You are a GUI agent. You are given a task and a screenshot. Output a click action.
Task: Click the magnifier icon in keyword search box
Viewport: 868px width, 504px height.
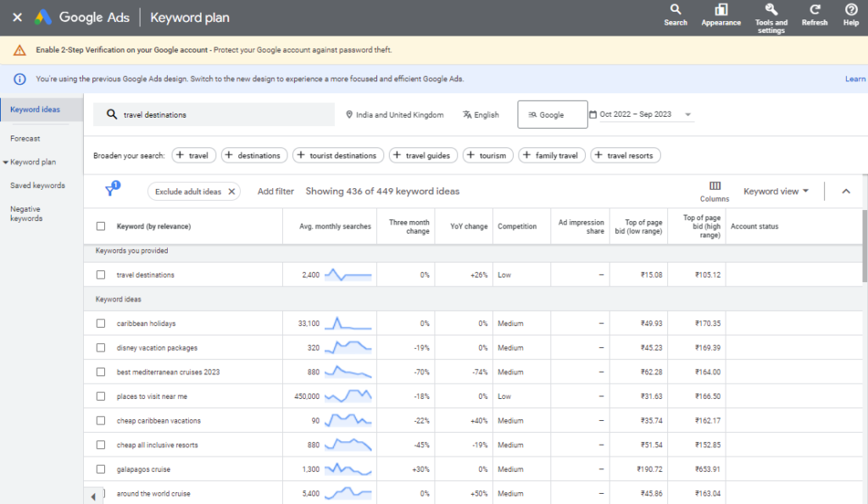(112, 114)
